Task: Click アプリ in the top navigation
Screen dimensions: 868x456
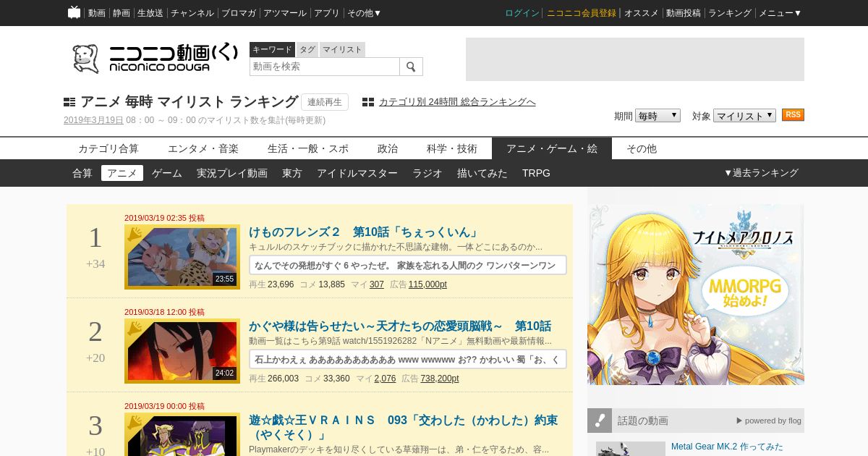Action: [x=327, y=13]
